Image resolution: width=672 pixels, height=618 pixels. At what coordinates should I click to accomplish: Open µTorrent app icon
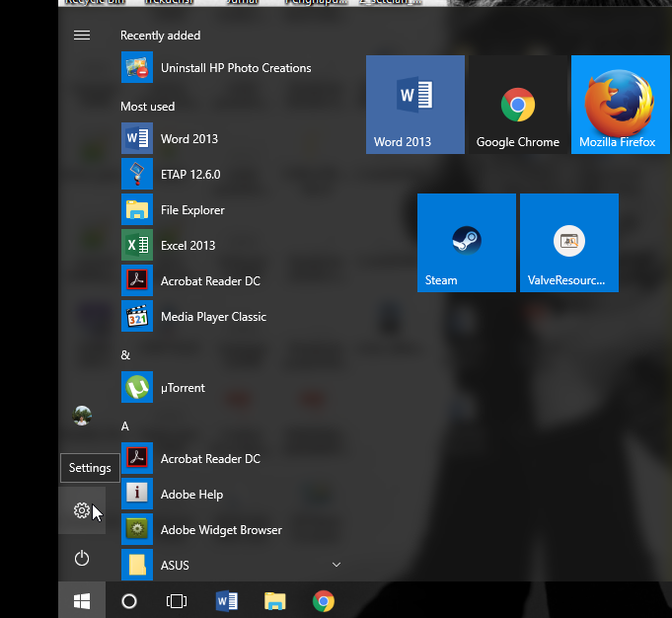[137, 387]
